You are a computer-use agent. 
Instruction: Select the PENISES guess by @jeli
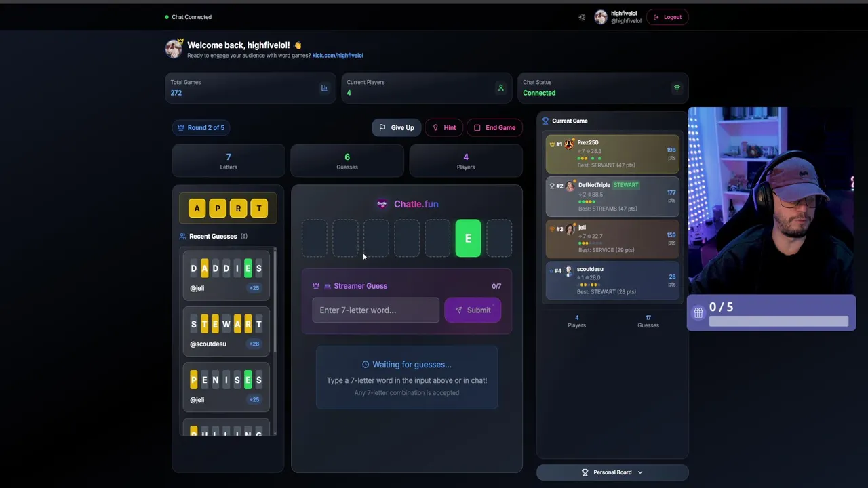(226, 386)
